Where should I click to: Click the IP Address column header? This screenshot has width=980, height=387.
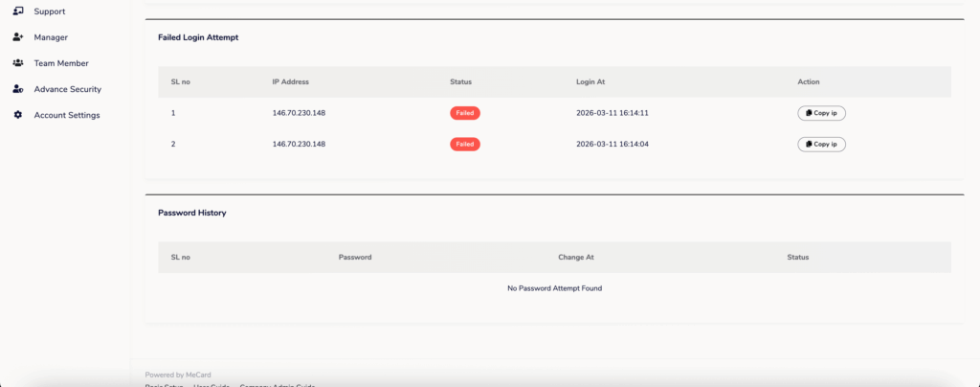pyautogui.click(x=290, y=82)
